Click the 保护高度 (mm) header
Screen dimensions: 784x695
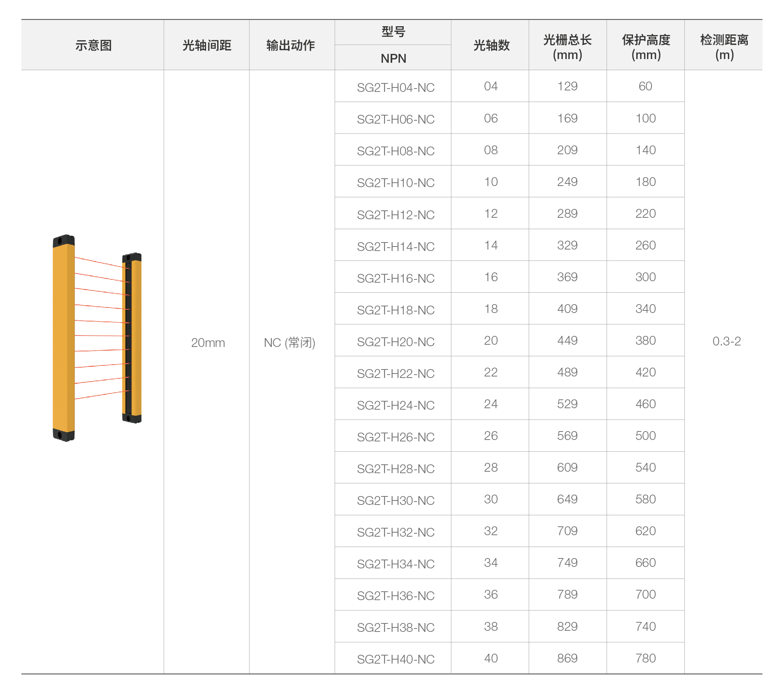pyautogui.click(x=646, y=47)
